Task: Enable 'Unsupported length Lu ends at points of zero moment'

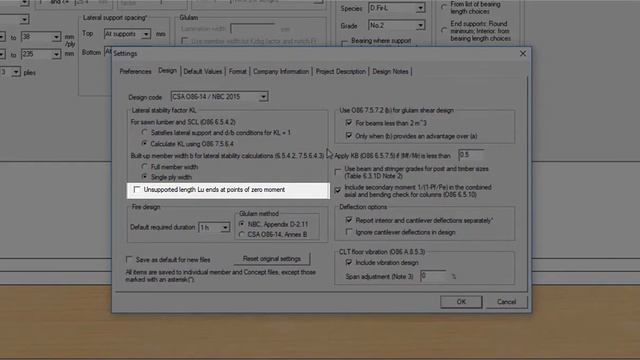Action: [x=137, y=189]
